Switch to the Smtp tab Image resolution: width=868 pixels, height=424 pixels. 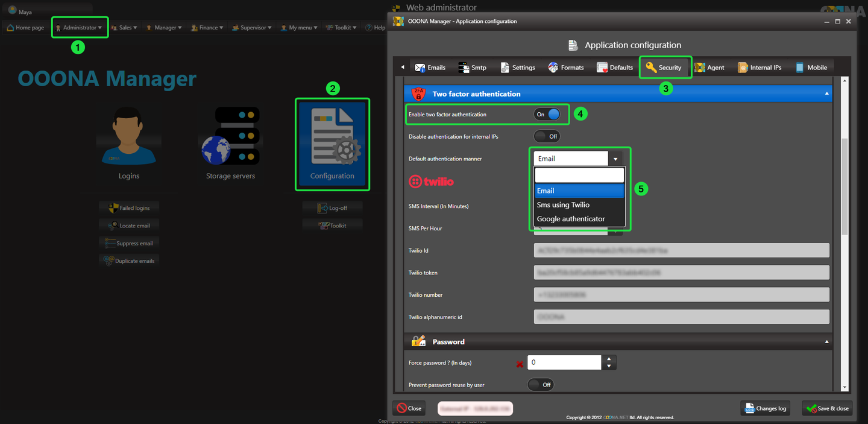click(x=473, y=68)
